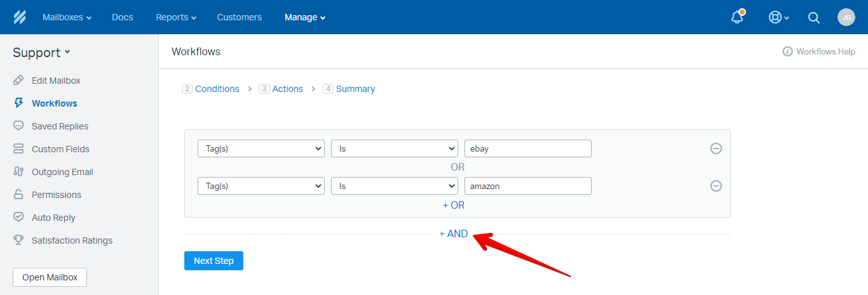Click the Edit Mailbox pencil icon
Screen dimensions: 868x295
coord(19,81)
